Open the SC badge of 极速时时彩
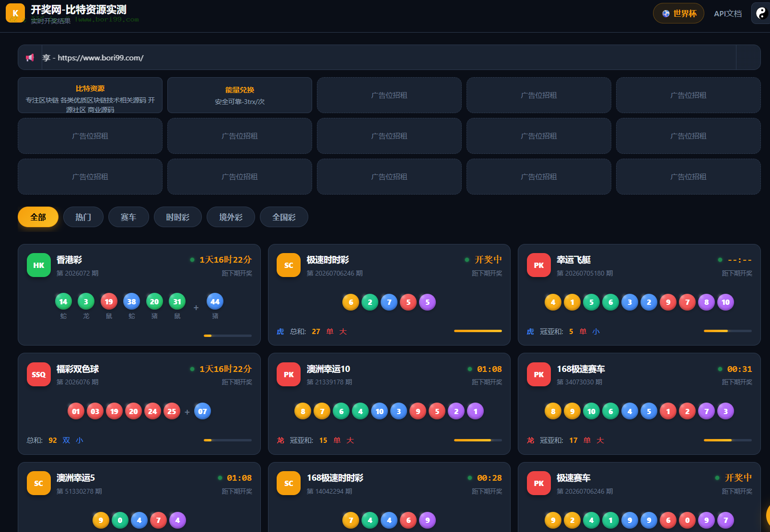The height and width of the screenshot is (532, 770). 289,265
